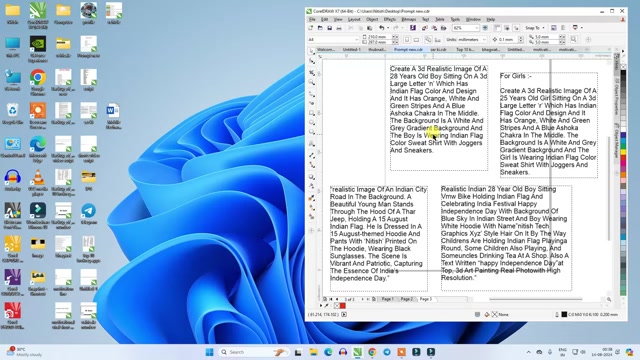Screen dimensions: 640x360
Task: Click the Print icon in toolbar
Action: pos(339,28)
